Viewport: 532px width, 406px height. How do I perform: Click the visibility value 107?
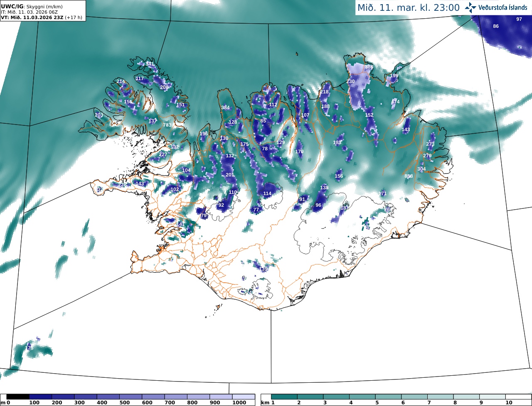(305, 115)
